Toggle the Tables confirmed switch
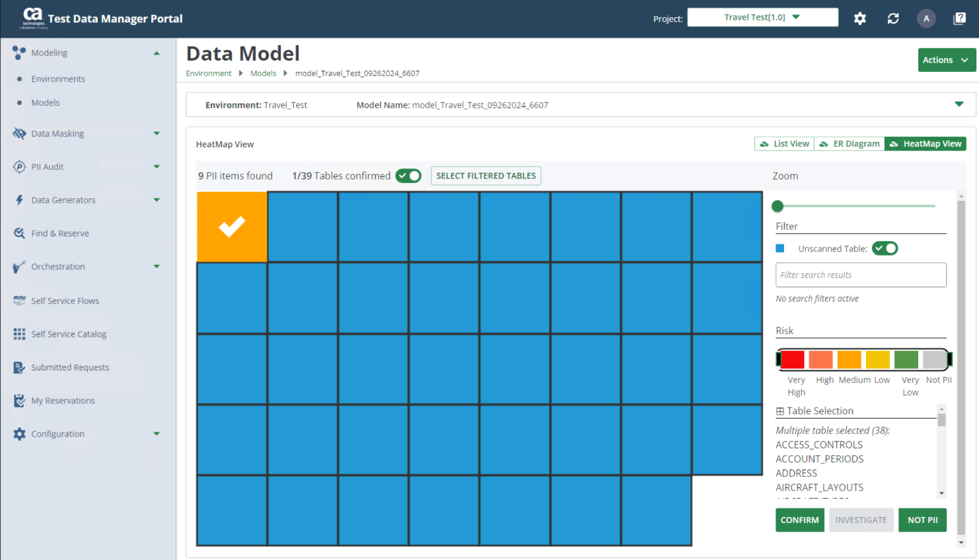The width and height of the screenshot is (979, 560). (408, 176)
